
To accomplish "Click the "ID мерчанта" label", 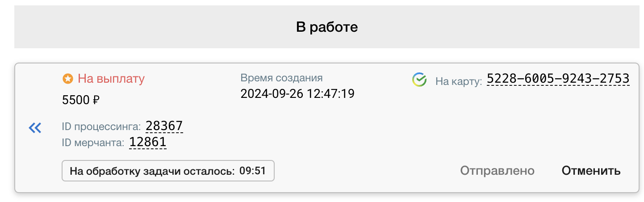I will 93,143.
